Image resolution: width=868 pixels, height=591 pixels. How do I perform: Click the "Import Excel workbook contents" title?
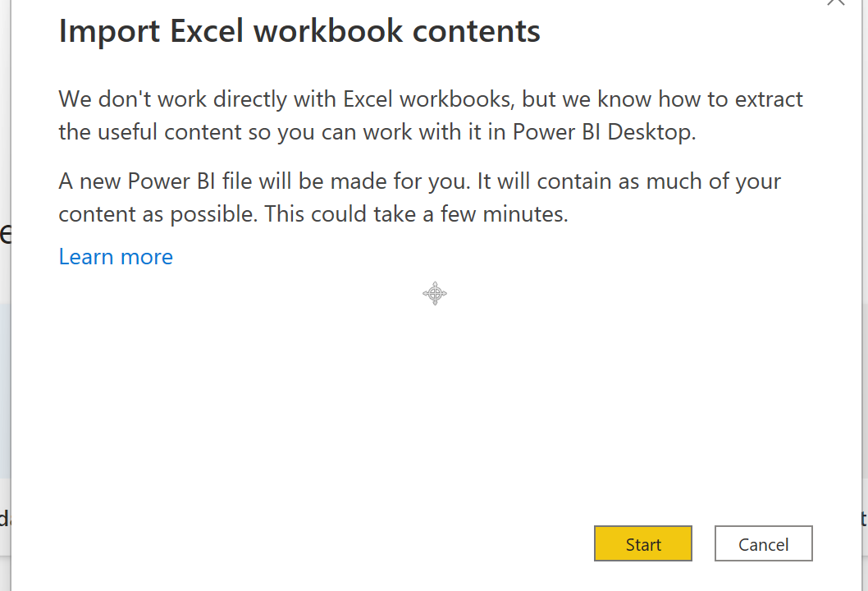[x=299, y=31]
